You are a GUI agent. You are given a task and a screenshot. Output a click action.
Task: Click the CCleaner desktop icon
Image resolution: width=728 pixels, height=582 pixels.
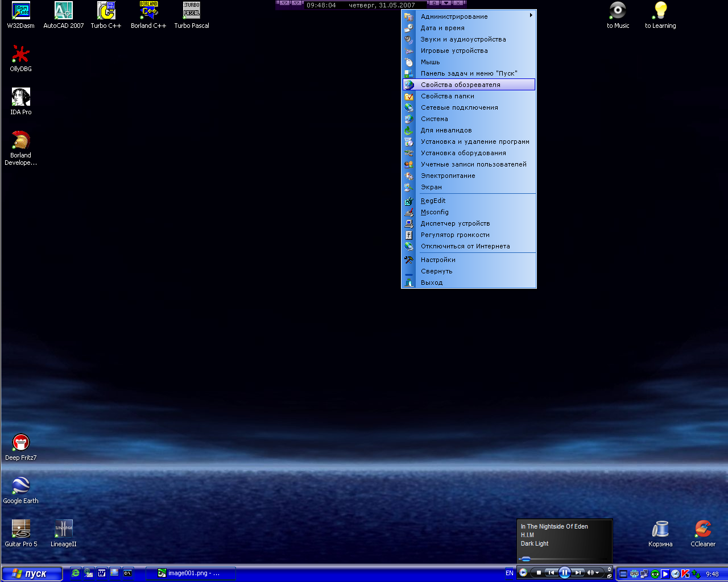703,530
